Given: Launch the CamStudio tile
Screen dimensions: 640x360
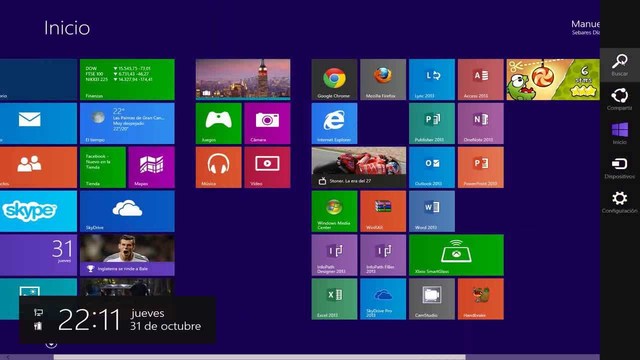Looking at the screenshot, I should click(432, 299).
